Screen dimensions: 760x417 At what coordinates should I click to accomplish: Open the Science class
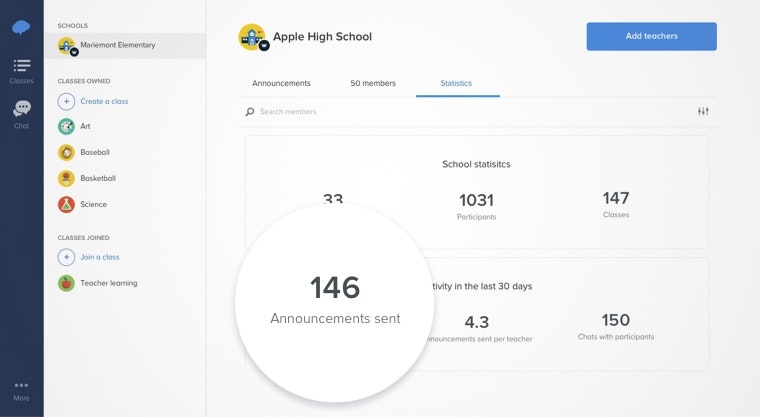click(x=94, y=205)
